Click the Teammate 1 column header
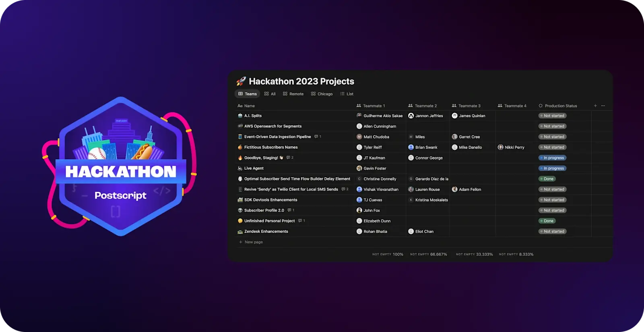The width and height of the screenshot is (644, 332). click(x=371, y=106)
